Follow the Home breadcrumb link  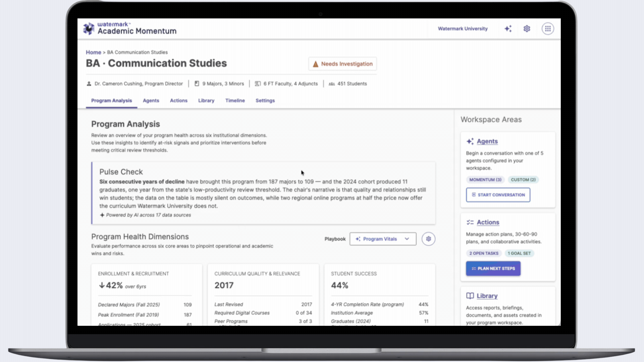click(93, 52)
